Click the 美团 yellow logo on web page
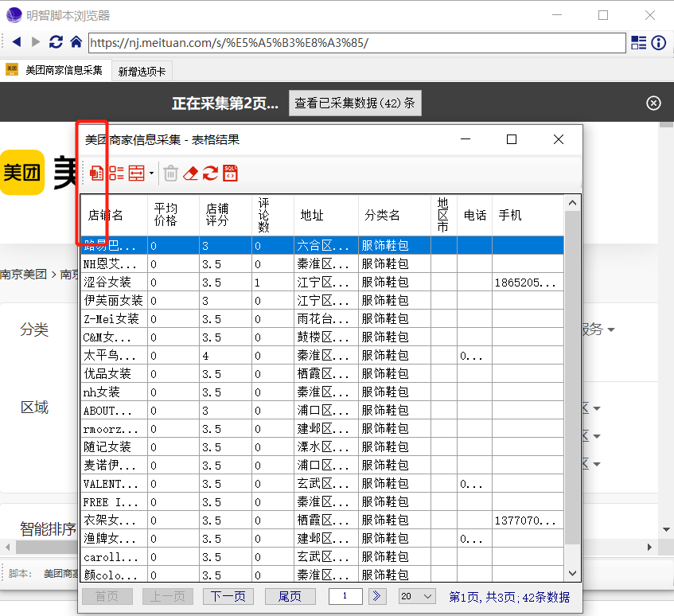The image size is (674, 616). (x=22, y=173)
